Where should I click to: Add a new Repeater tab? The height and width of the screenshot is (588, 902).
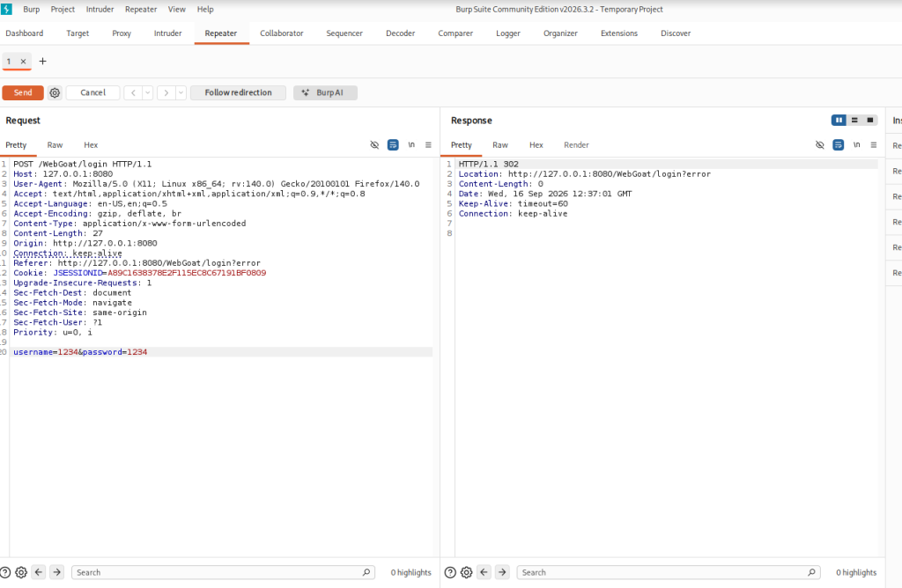[x=42, y=62]
